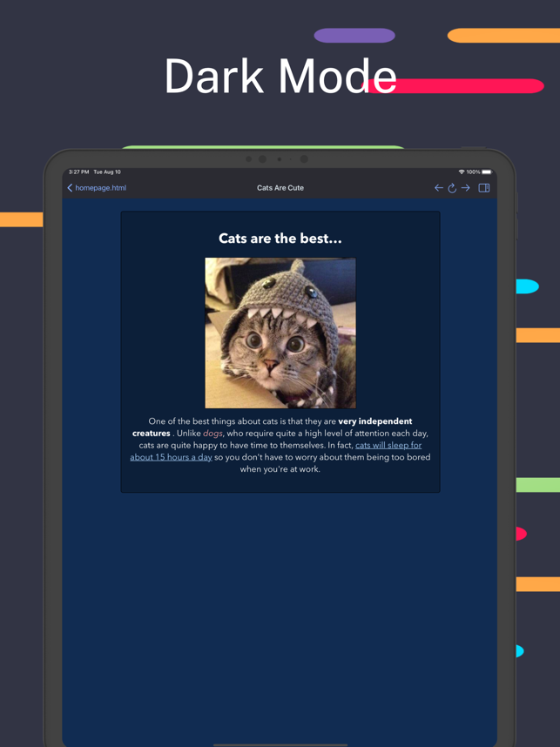Screen dimensions: 560x747
Task: Tap the battery icon in status bar
Action: click(x=487, y=172)
